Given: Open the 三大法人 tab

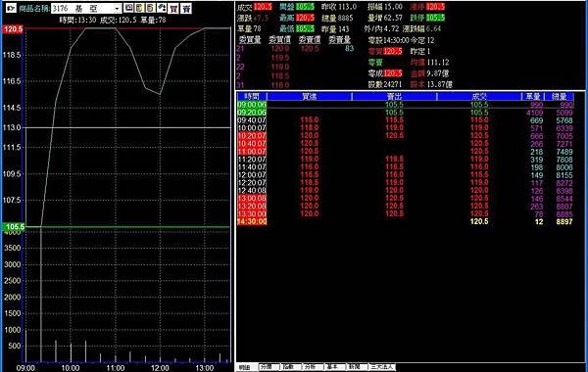Looking at the screenshot, I should click(x=382, y=367).
